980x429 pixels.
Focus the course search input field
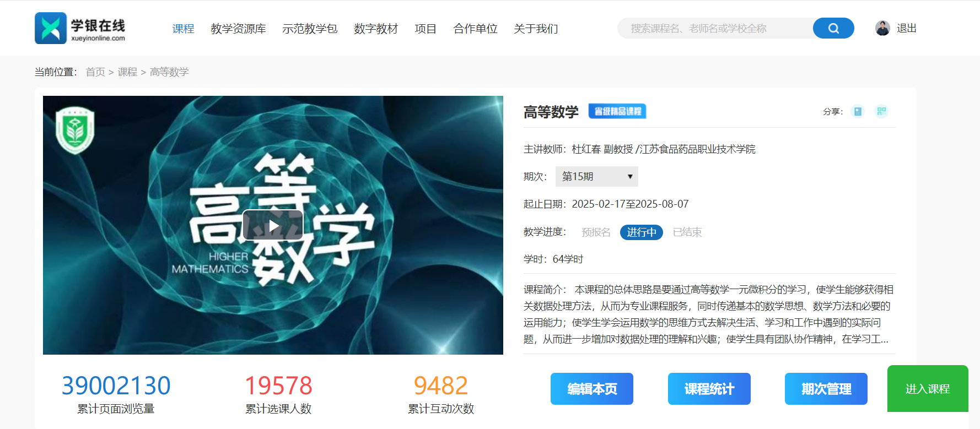coord(715,28)
